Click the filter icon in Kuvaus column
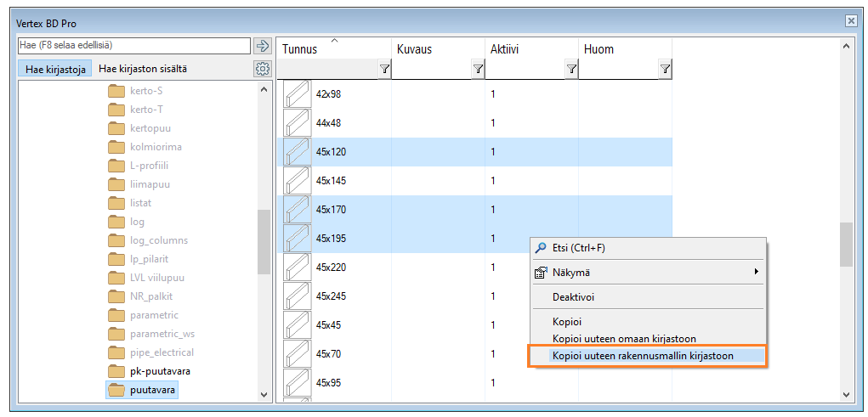This screenshot has height=417, width=868. (x=478, y=70)
